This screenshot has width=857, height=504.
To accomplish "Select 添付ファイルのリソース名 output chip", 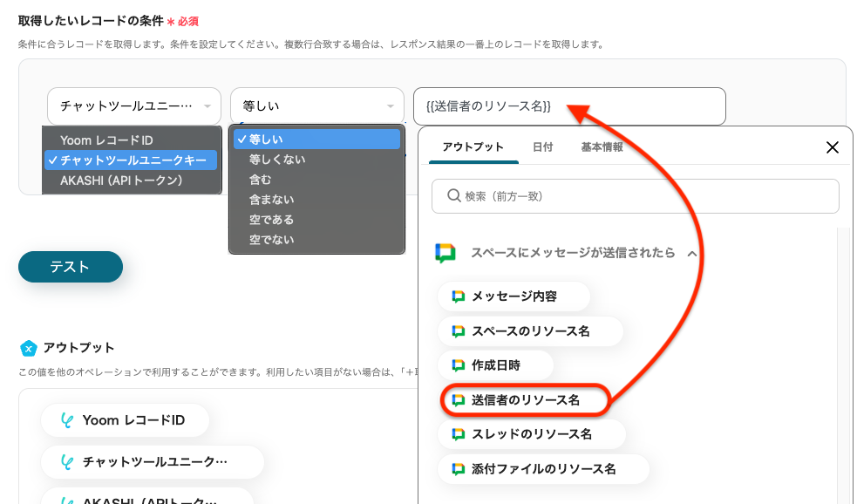I will (543, 469).
